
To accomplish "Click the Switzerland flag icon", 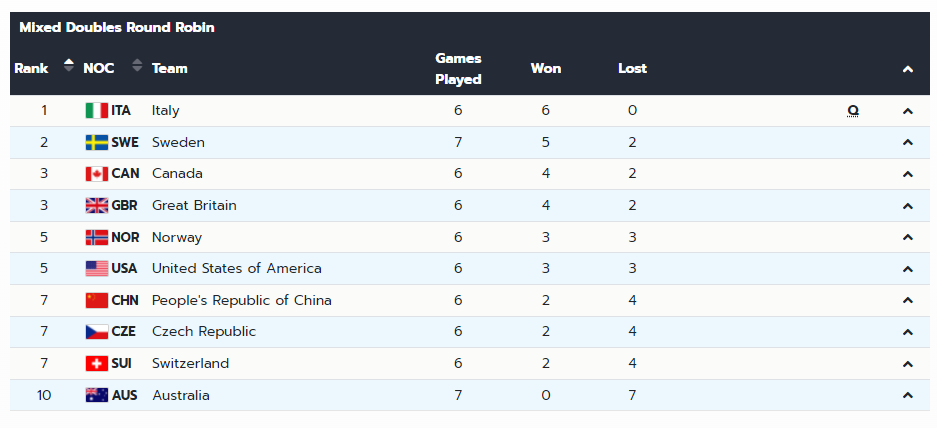I will [x=97, y=364].
